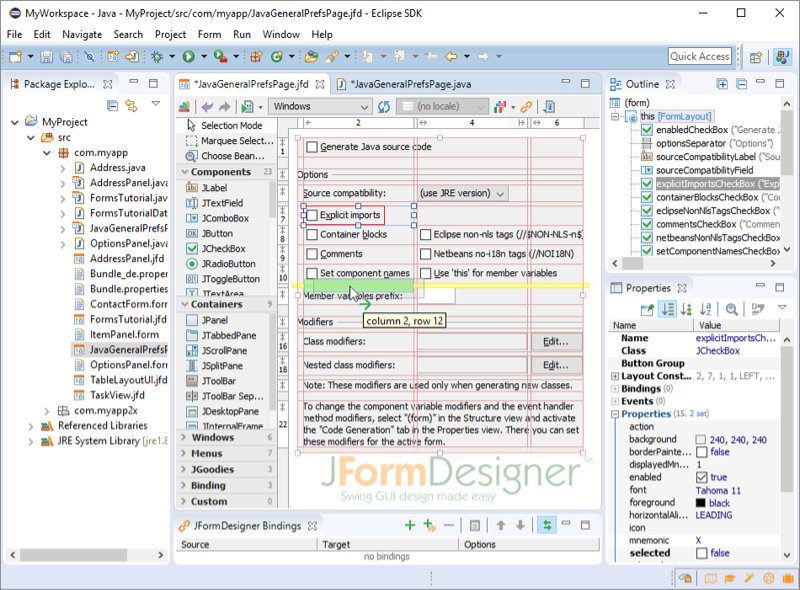Toggle Container blocks checkbox in form

(x=312, y=235)
